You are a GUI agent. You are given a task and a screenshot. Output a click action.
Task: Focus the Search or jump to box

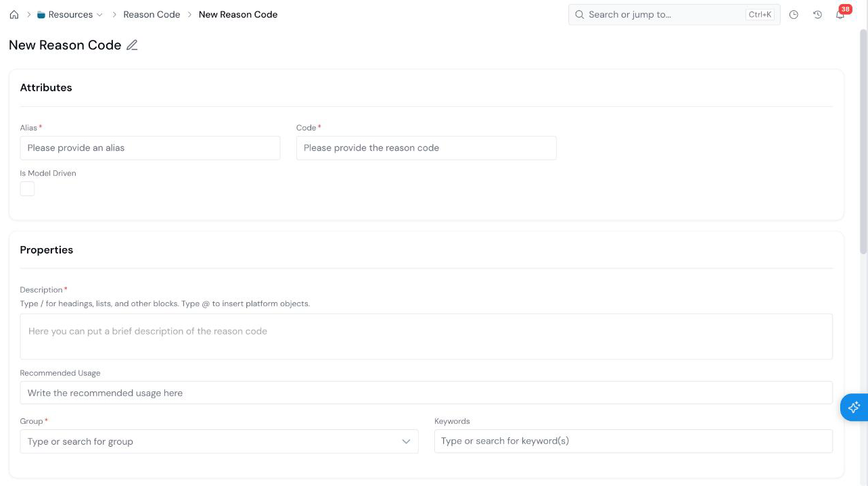click(674, 14)
